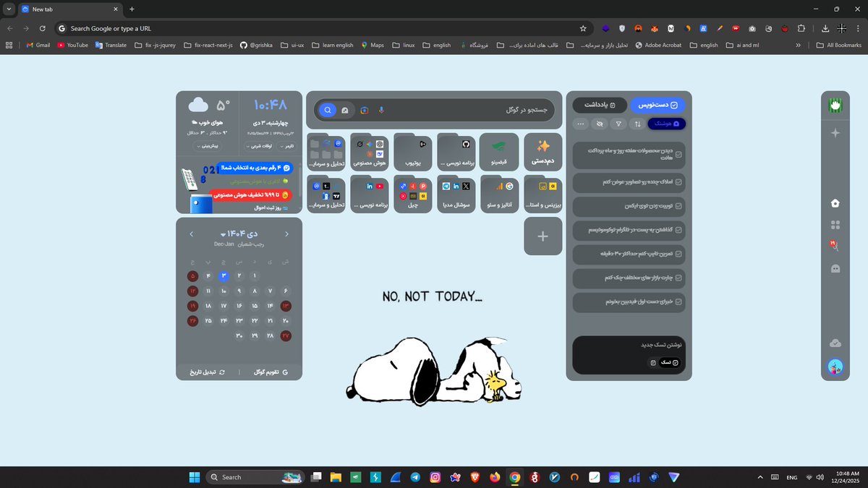Open the tab search chevron in Chrome's tab strip
Image resolution: width=868 pixels, height=488 pixels.
pyautogui.click(x=9, y=9)
